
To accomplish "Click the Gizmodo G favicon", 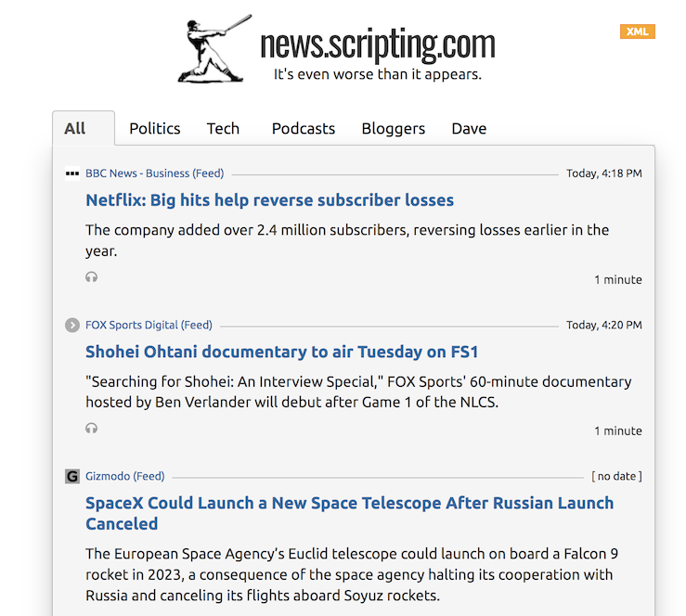I will pos(72,477).
